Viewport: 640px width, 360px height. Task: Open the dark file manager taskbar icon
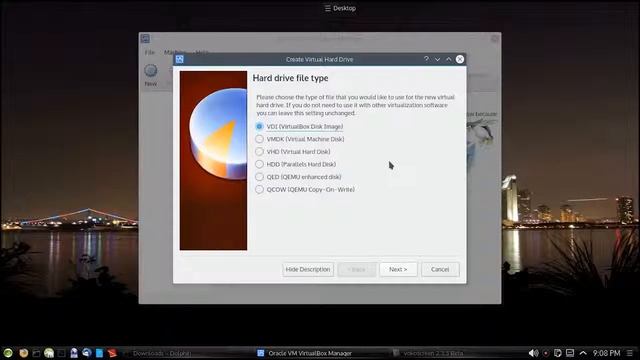coord(36,353)
